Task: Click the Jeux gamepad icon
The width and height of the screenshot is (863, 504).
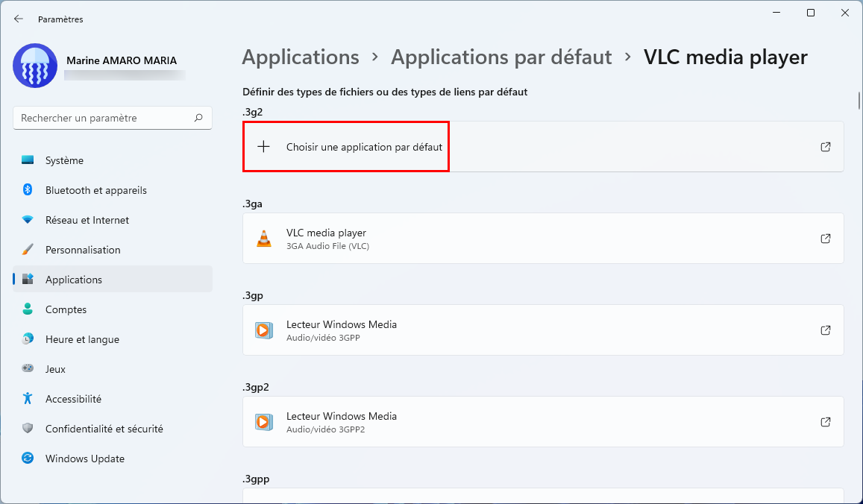Action: (x=28, y=368)
